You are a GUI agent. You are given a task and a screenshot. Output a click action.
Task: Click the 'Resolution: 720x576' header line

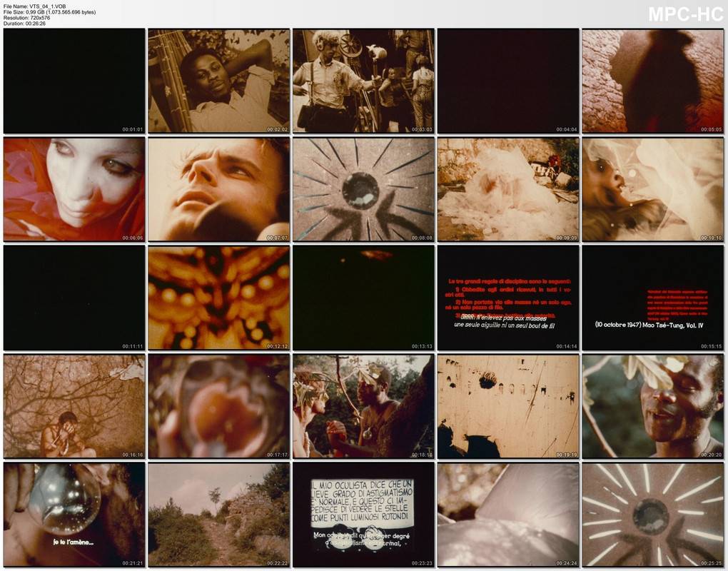pyautogui.click(x=26, y=18)
